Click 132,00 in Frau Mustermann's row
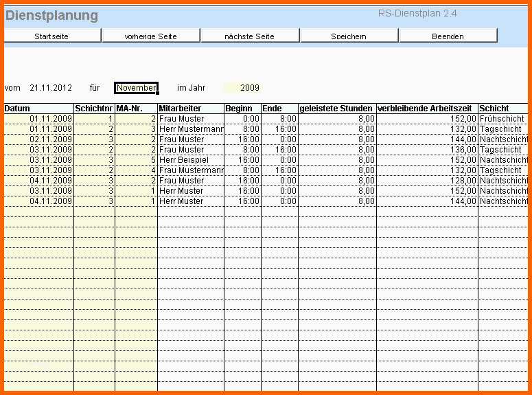Screen dimensions: 532x395 [x=427, y=170]
